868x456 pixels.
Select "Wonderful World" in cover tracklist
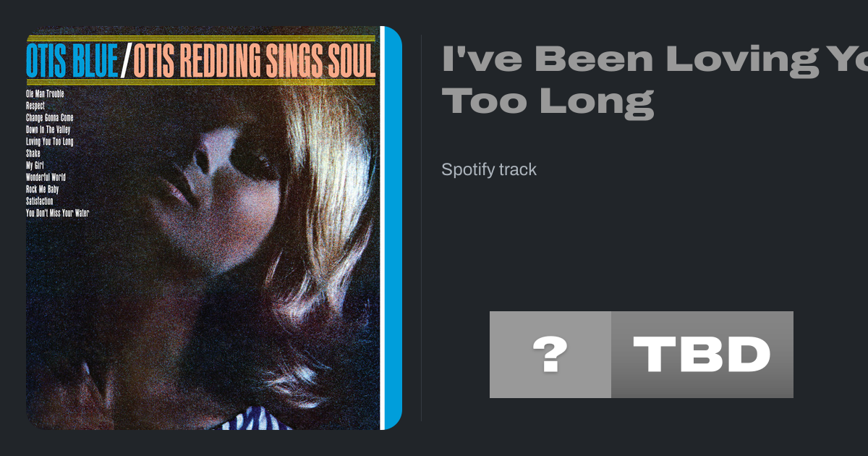[46, 177]
